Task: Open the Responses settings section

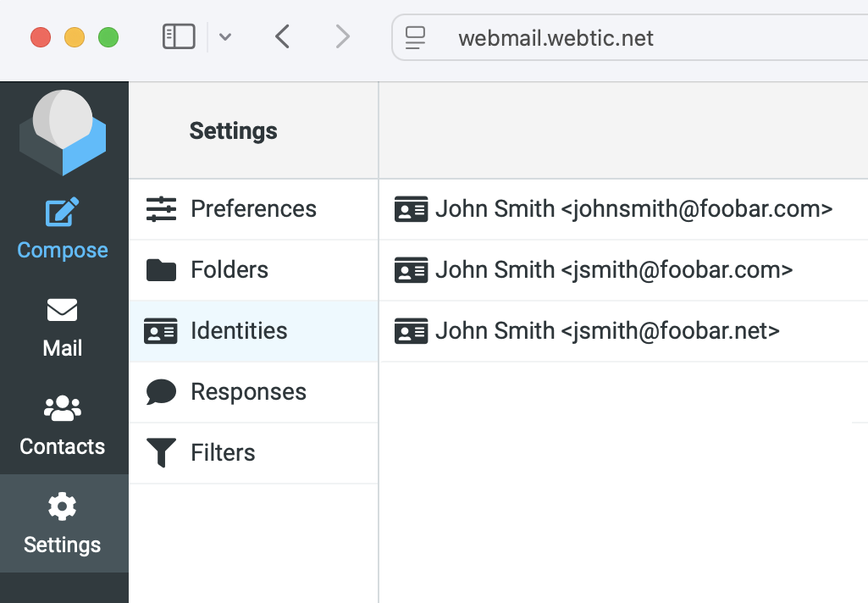Action: pyautogui.click(x=253, y=392)
